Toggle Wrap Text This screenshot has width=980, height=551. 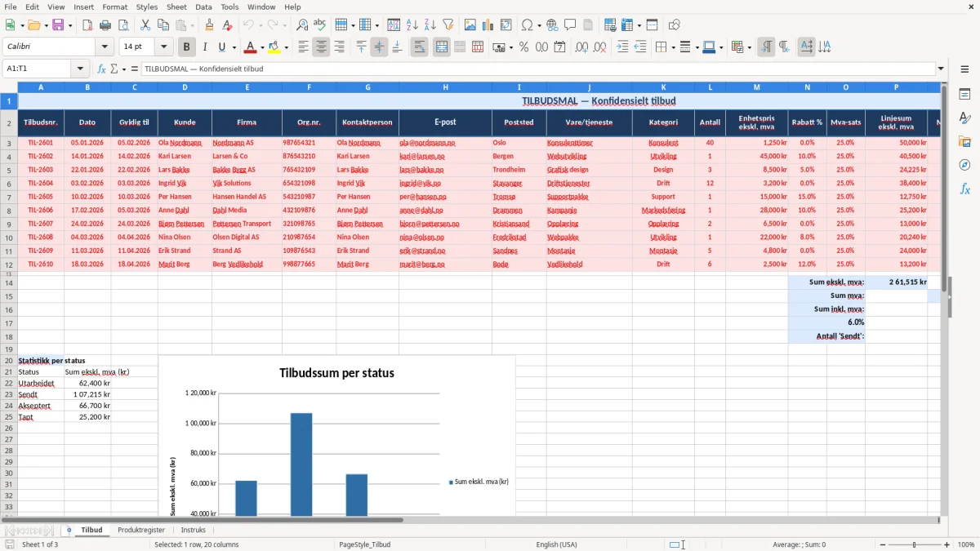(419, 47)
